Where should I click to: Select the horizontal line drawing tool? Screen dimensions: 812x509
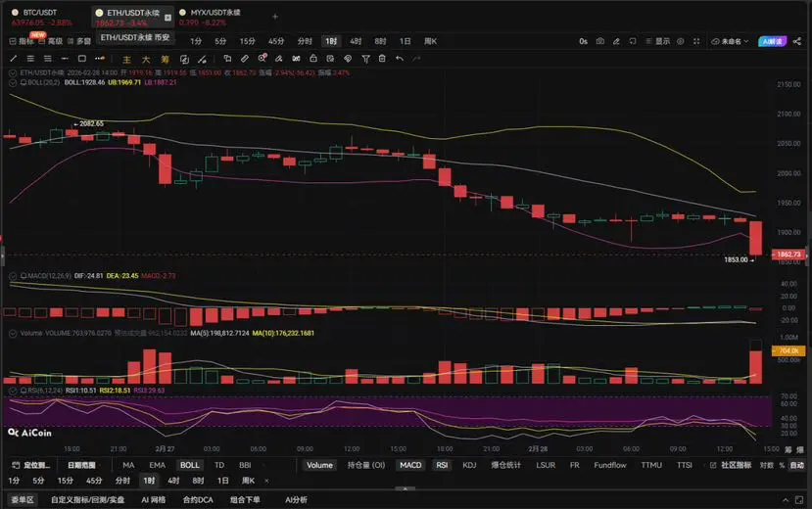click(x=65, y=59)
